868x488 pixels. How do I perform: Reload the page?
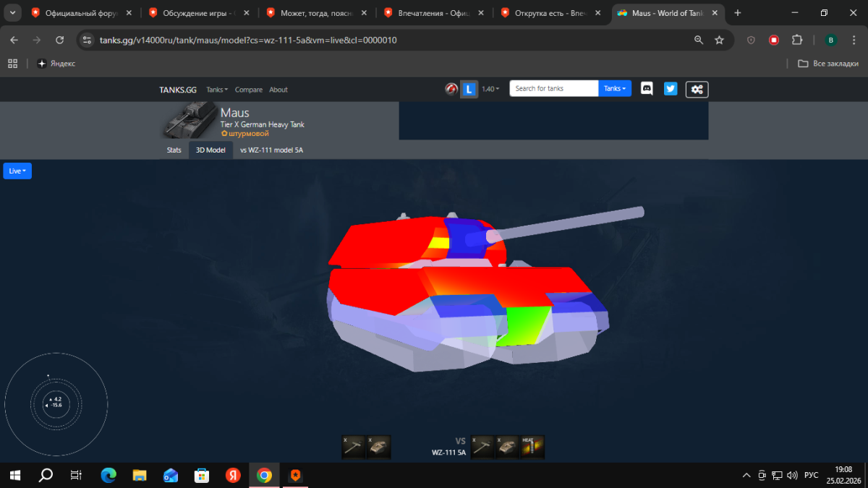pyautogui.click(x=59, y=40)
